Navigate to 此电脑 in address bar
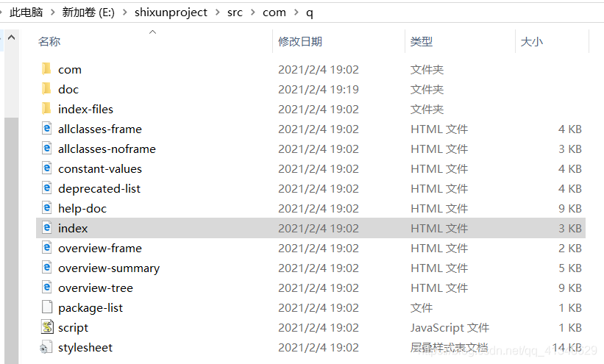The width and height of the screenshot is (604, 364). [x=26, y=13]
